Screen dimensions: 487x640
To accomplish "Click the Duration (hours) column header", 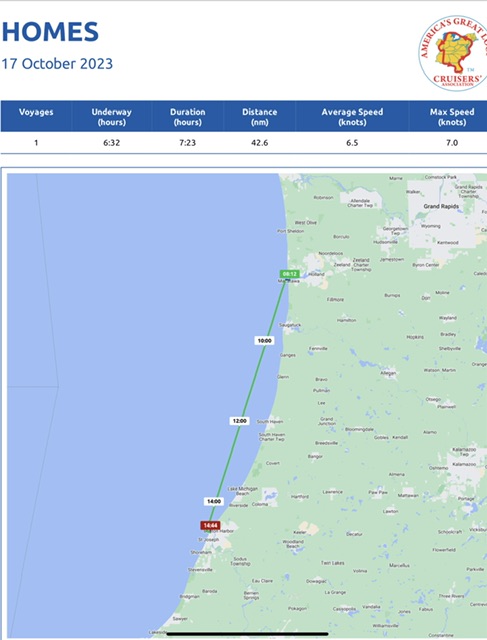I will [188, 117].
